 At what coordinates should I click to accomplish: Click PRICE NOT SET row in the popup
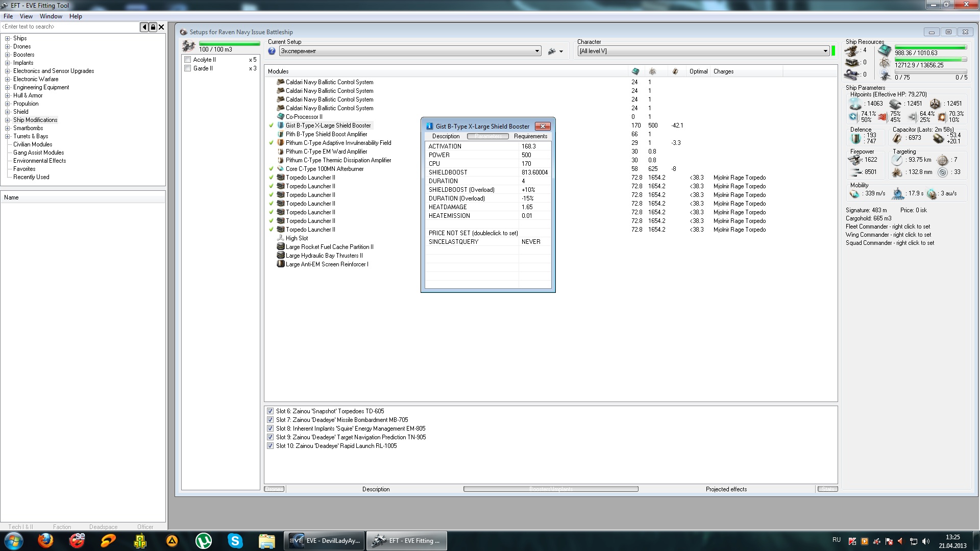[488, 233]
